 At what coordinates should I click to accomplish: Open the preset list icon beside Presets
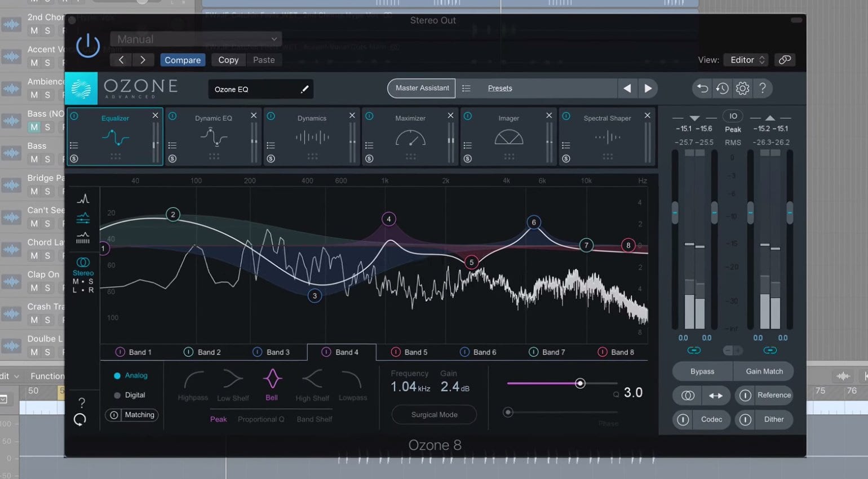tap(466, 88)
